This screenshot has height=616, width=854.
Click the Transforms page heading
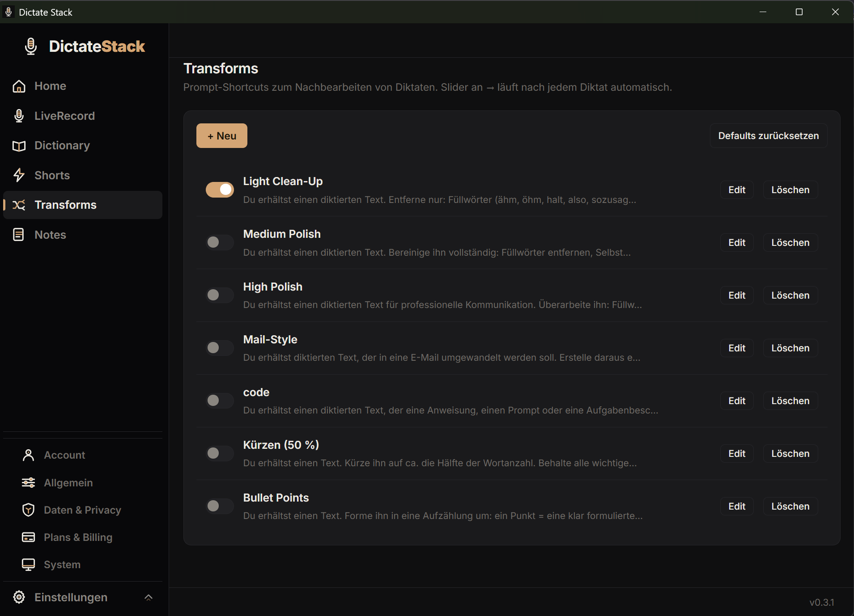[221, 68]
